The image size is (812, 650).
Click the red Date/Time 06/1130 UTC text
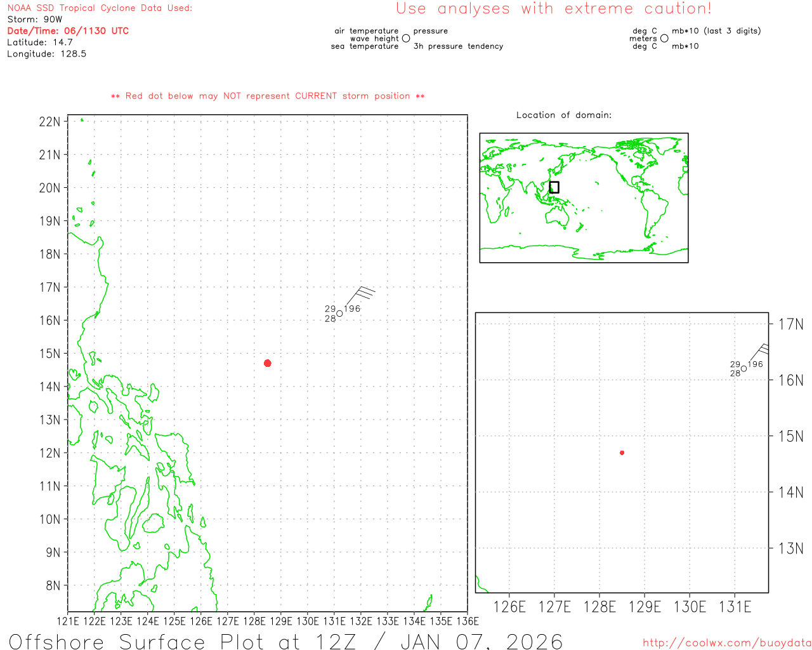pos(68,31)
